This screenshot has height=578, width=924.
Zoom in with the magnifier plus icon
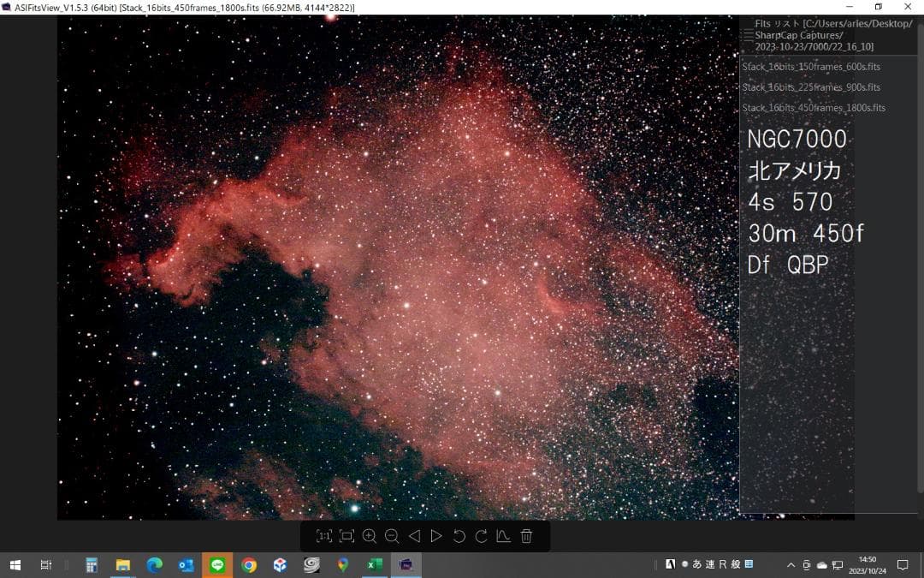click(370, 536)
